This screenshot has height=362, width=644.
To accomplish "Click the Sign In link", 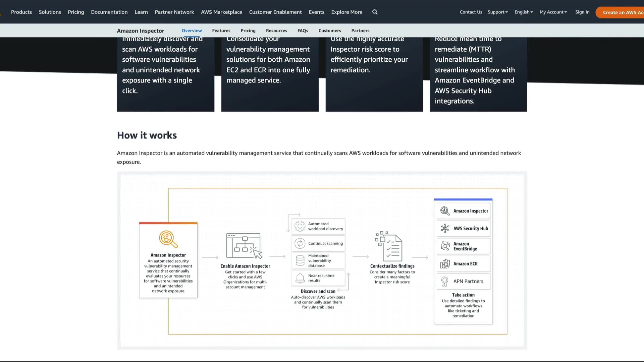I will pos(582,12).
